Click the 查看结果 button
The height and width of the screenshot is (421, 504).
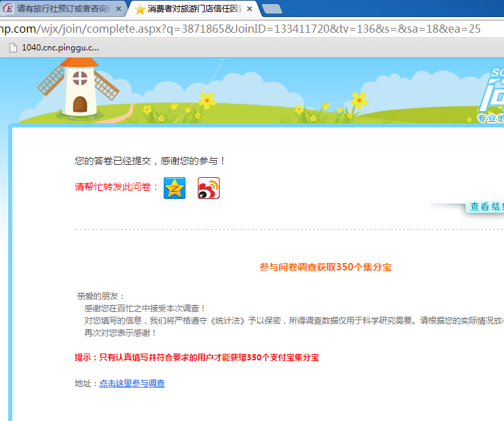485,206
